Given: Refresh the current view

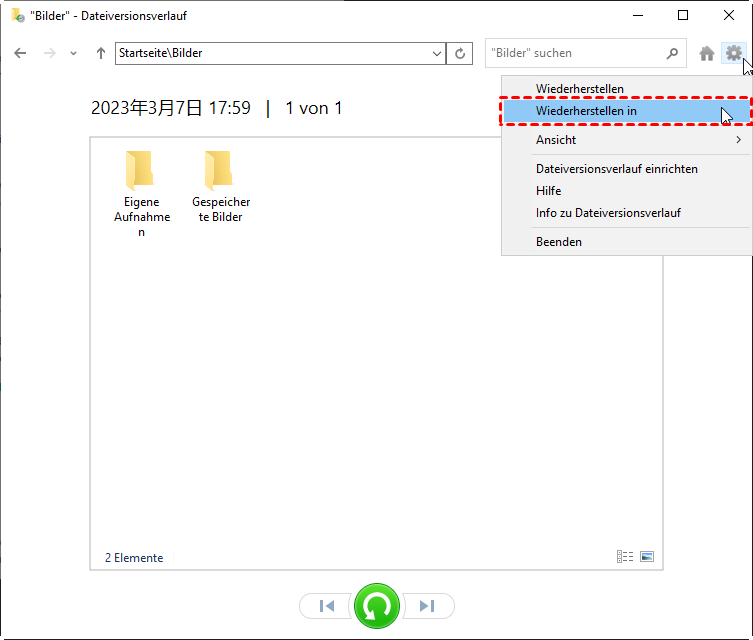Looking at the screenshot, I should (x=460, y=53).
